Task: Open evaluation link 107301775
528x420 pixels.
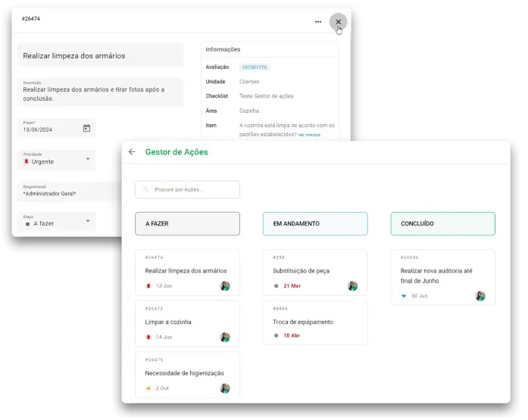Action: pyautogui.click(x=255, y=67)
